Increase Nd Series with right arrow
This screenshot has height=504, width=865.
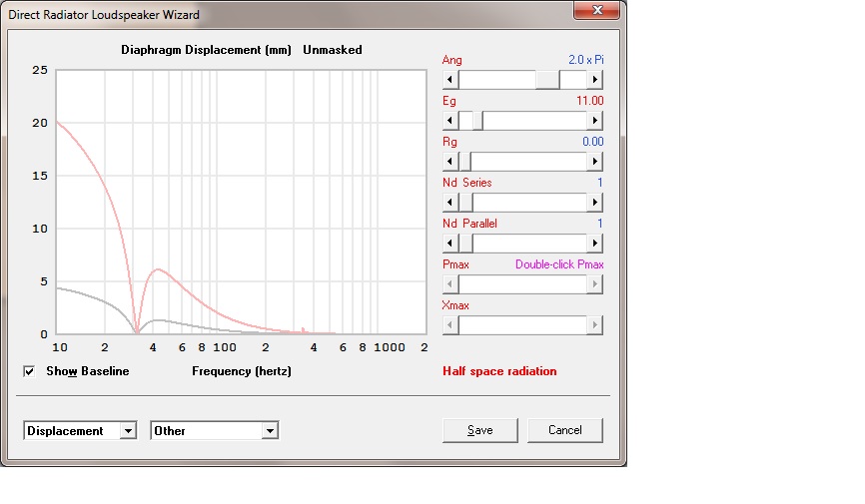tap(594, 203)
